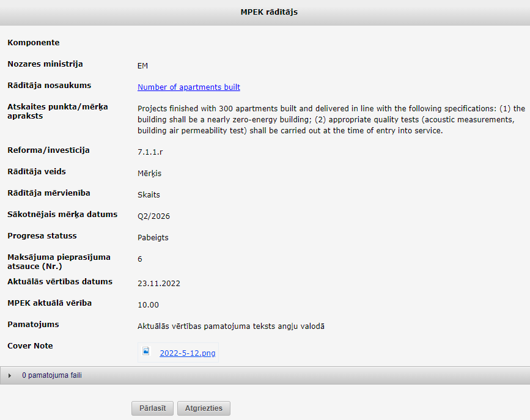Open the Number of apartments built link
530x420 pixels.
[x=189, y=87]
